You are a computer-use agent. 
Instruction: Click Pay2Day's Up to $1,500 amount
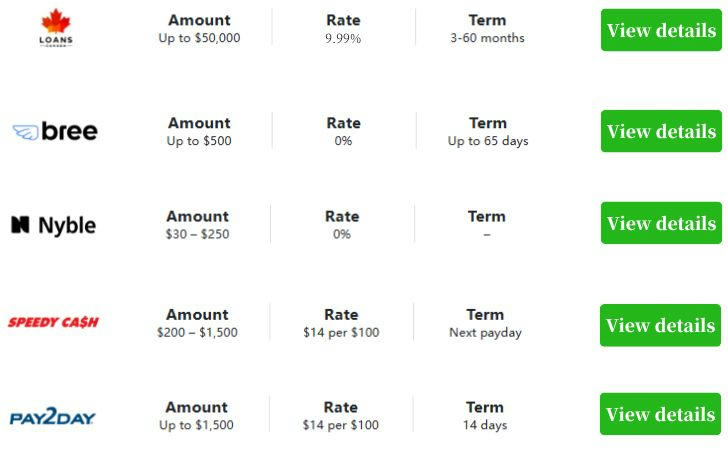[196, 425]
